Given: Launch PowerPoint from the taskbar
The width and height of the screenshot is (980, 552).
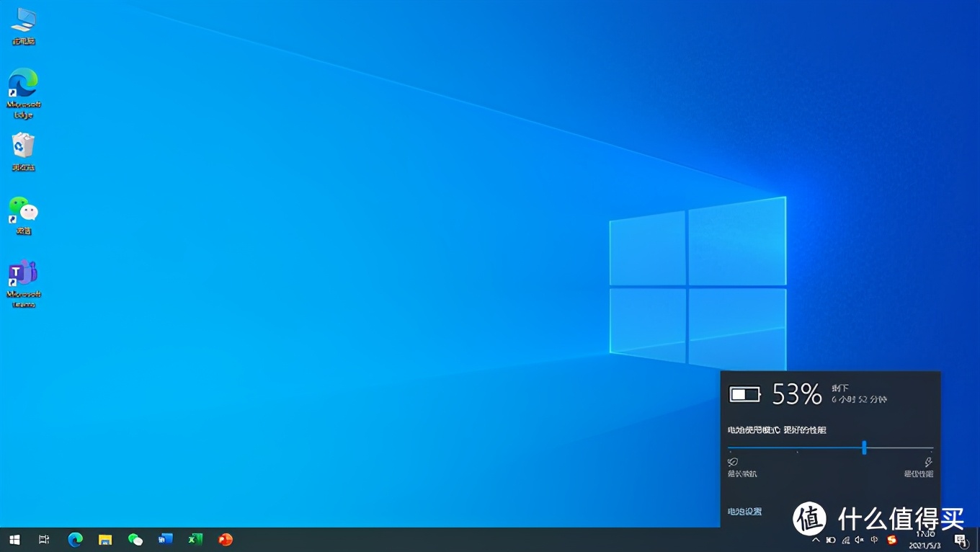Looking at the screenshot, I should coord(226,539).
